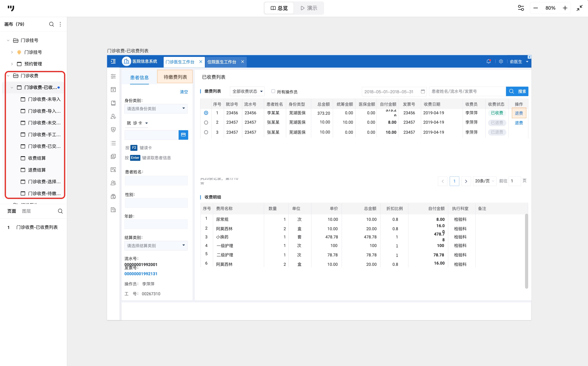Enable the 所有操作员 checkbox

[273, 91]
